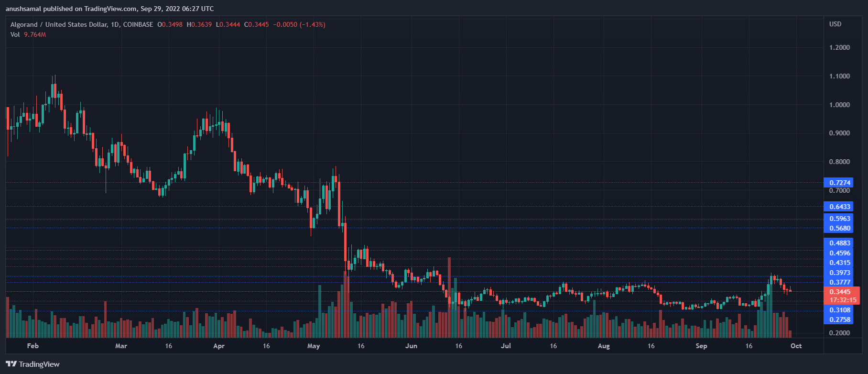Click the May label on time axis
Viewport: 868px width, 374px height.
tap(314, 346)
